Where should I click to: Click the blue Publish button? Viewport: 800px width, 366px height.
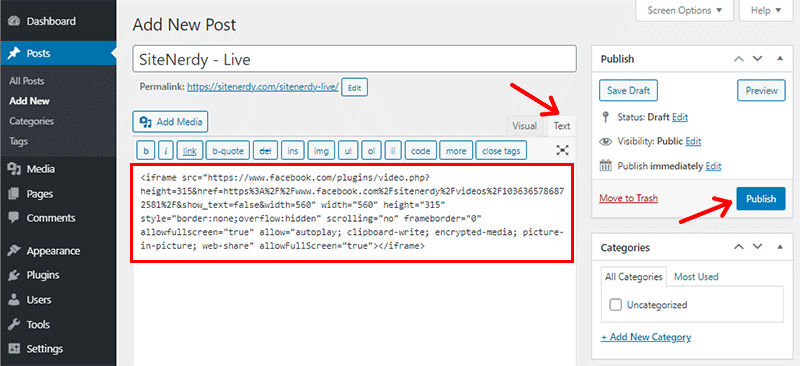tap(761, 199)
